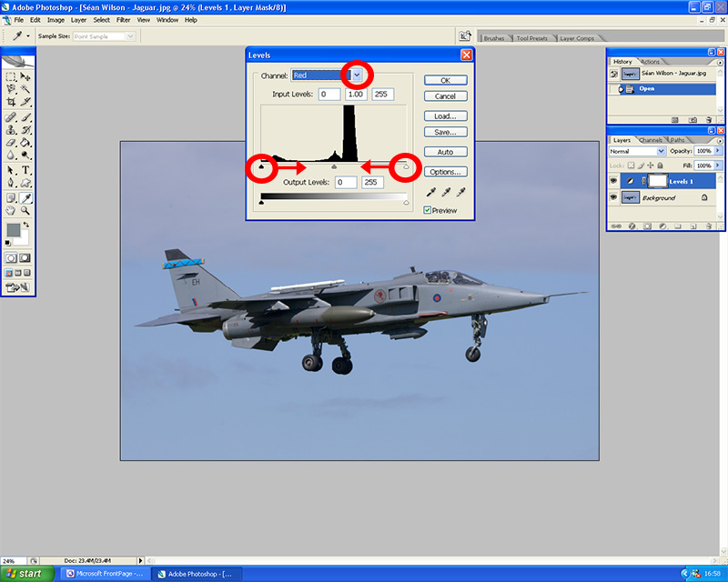Toggle lock image pixels
Image resolution: width=728 pixels, height=582 pixels.
(x=641, y=166)
